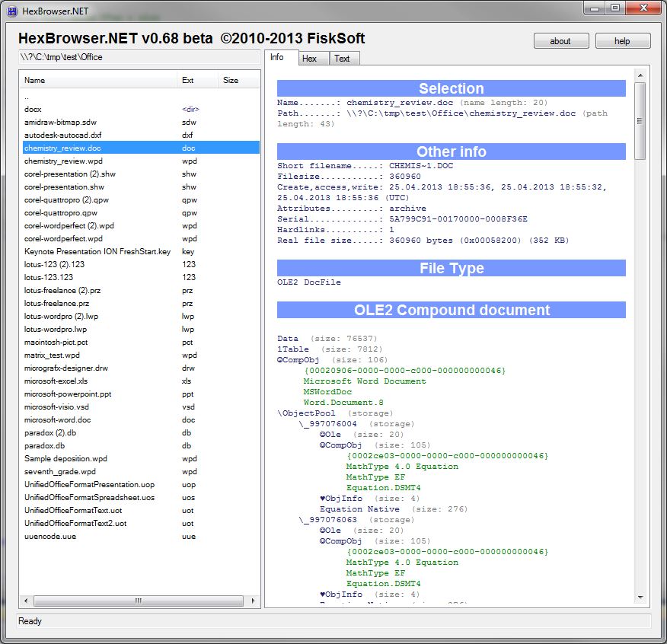Click the info panel vertical scrollbar thumb

click(x=640, y=121)
